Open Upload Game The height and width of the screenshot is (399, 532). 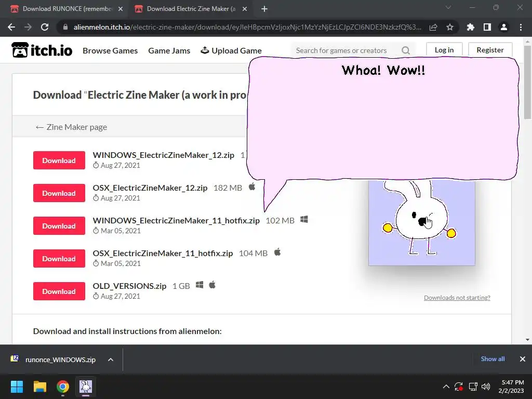click(x=231, y=50)
